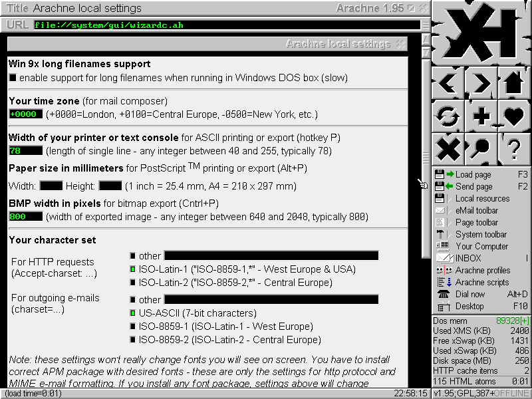This screenshot has height=399, width=532.
Task: Click the HTTP 'other' charset text field
Action: click(x=271, y=256)
